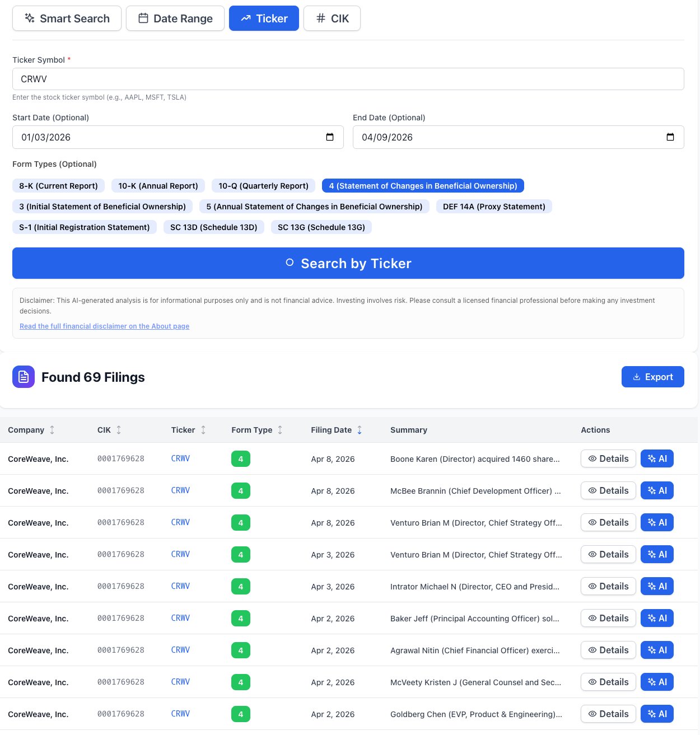Toggle the DEF 14A (Proxy Statement) filter

[494, 207]
